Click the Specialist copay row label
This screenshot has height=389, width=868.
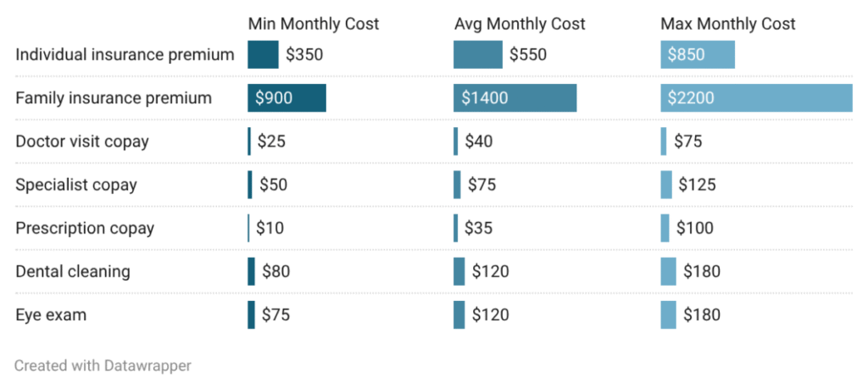(76, 185)
